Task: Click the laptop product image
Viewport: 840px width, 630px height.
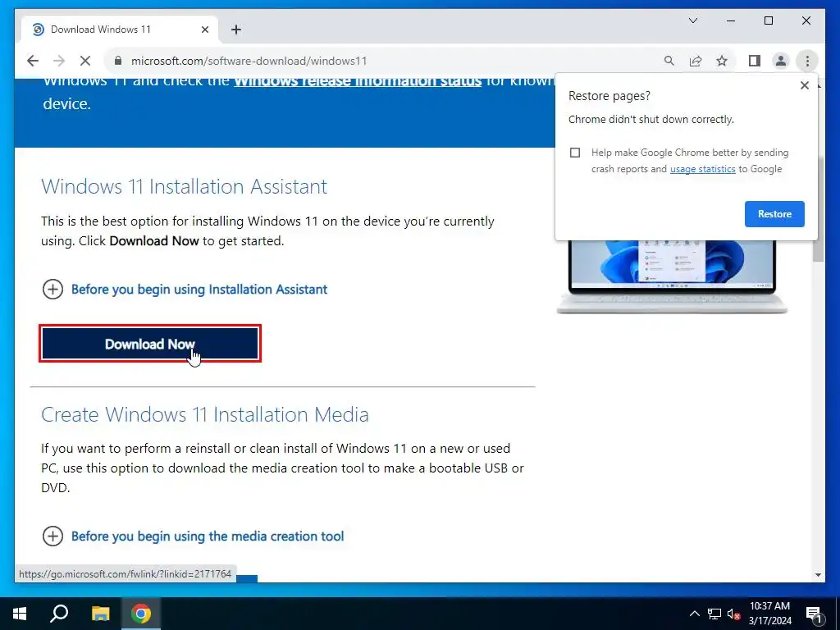Action: point(671,277)
